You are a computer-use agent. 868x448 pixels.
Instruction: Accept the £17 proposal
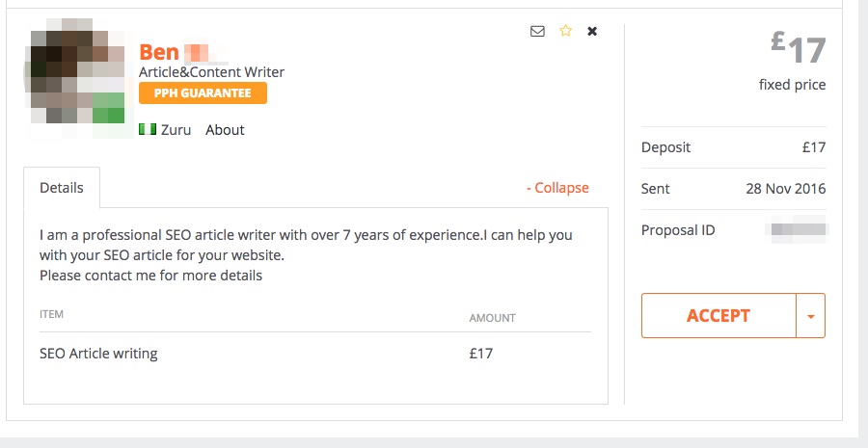[x=719, y=315]
